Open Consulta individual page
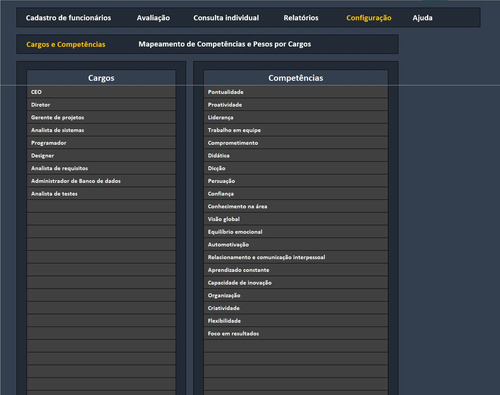The height and width of the screenshot is (395, 500). (x=226, y=18)
